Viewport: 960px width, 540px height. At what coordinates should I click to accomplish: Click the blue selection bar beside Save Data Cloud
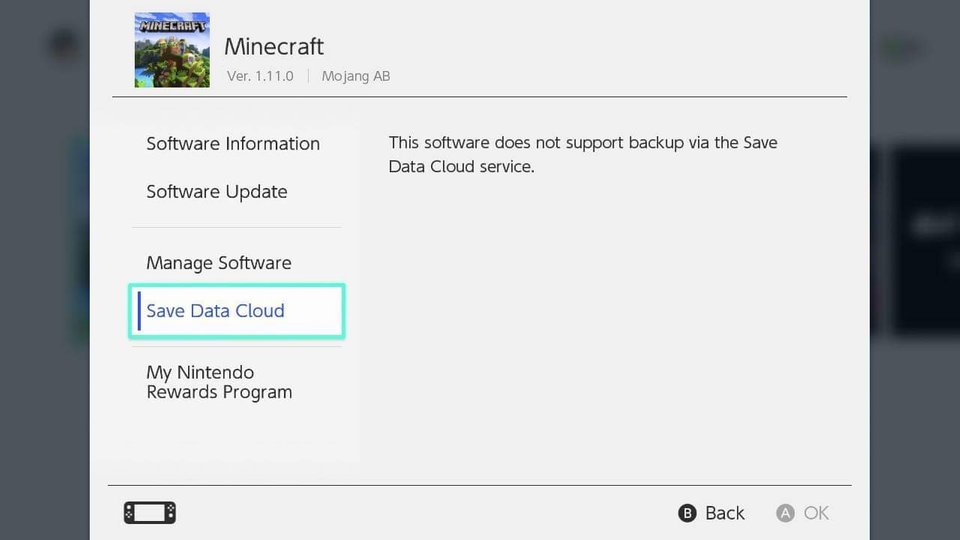click(140, 311)
